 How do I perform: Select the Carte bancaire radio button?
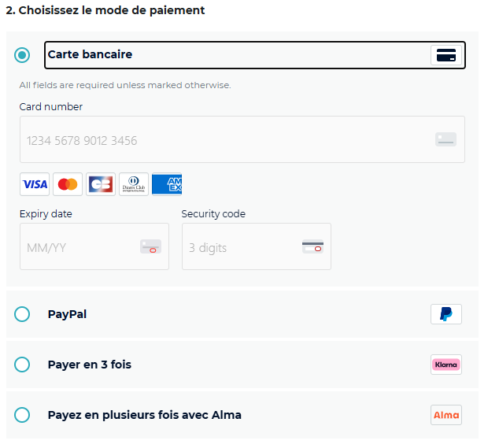(22, 55)
